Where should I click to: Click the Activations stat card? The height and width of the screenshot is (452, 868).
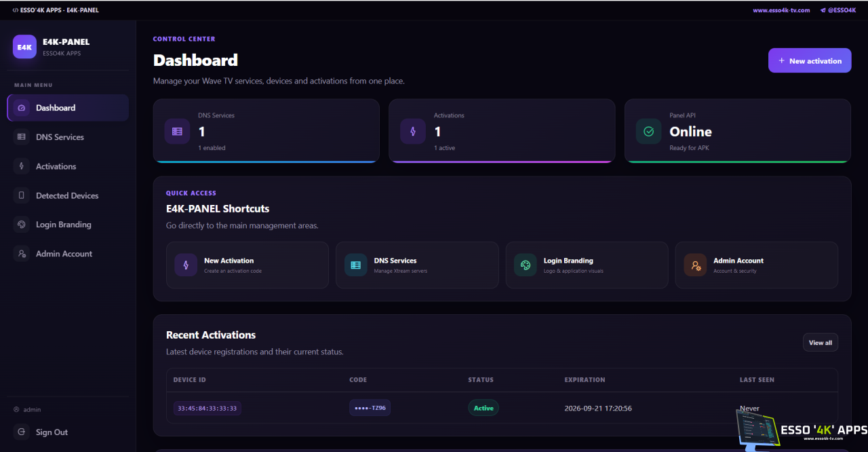(502, 131)
